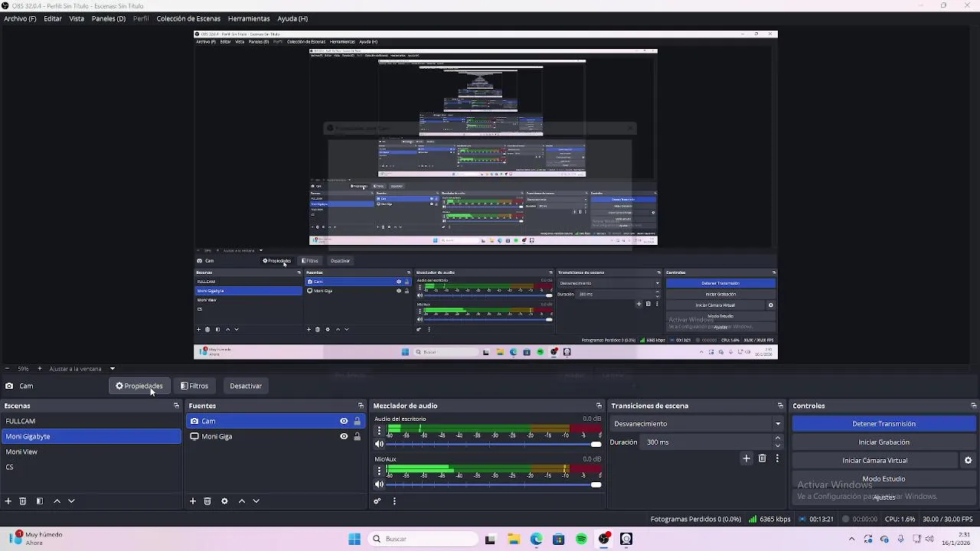Move source up in Fuentes list
Viewport: 980px width, 551px height.
pos(242,501)
